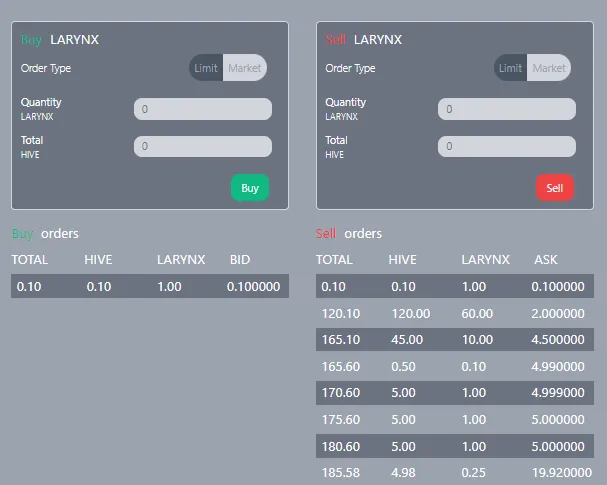Select sell order with ask 2.000000
The image size is (607, 485).
pyautogui.click(x=455, y=313)
